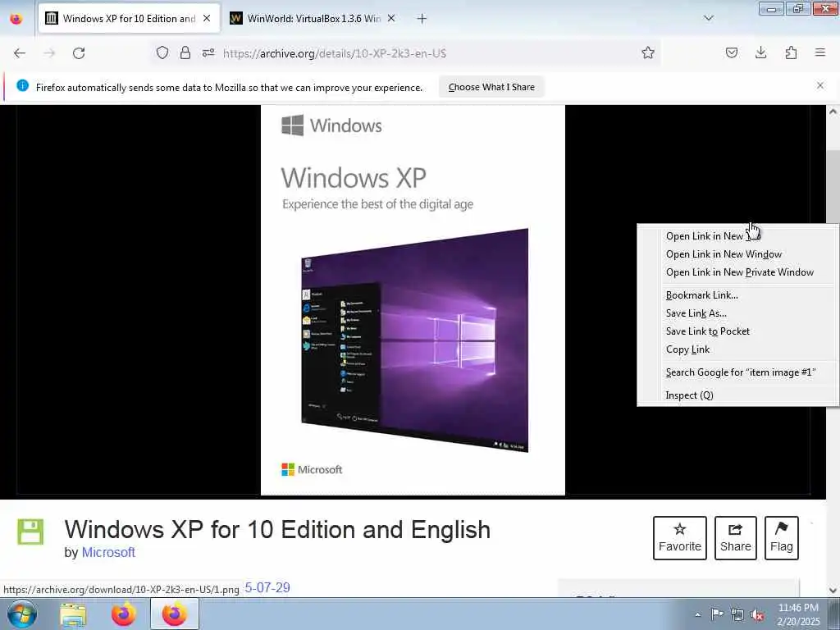Click the Favorite star button

(680, 538)
